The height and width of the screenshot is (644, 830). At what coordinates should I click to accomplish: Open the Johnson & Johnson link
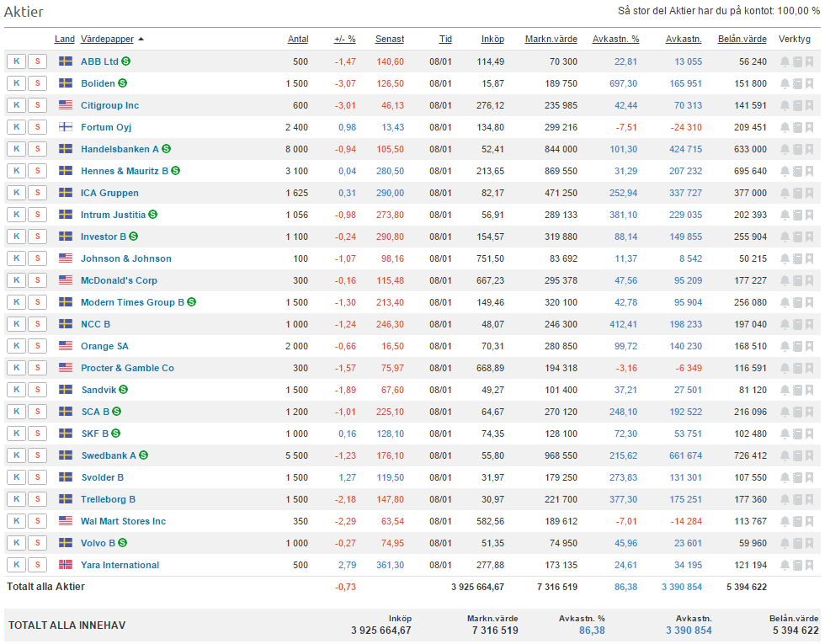pyautogui.click(x=126, y=258)
